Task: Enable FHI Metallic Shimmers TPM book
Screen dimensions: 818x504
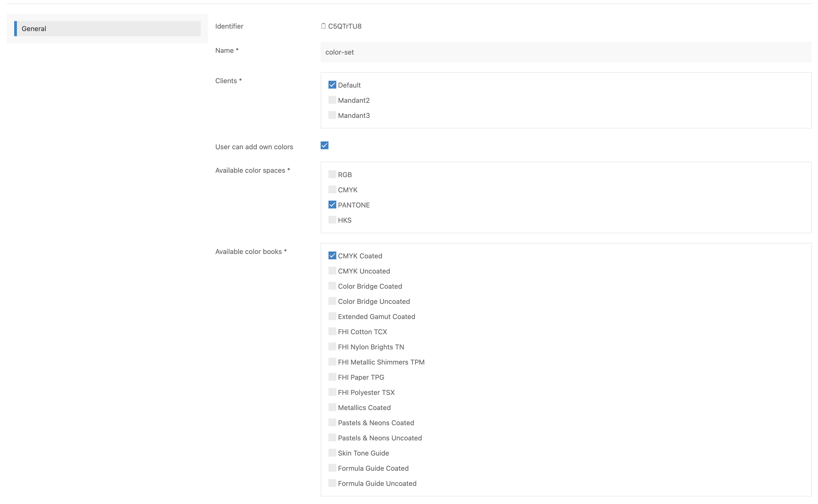Action: pyautogui.click(x=332, y=362)
